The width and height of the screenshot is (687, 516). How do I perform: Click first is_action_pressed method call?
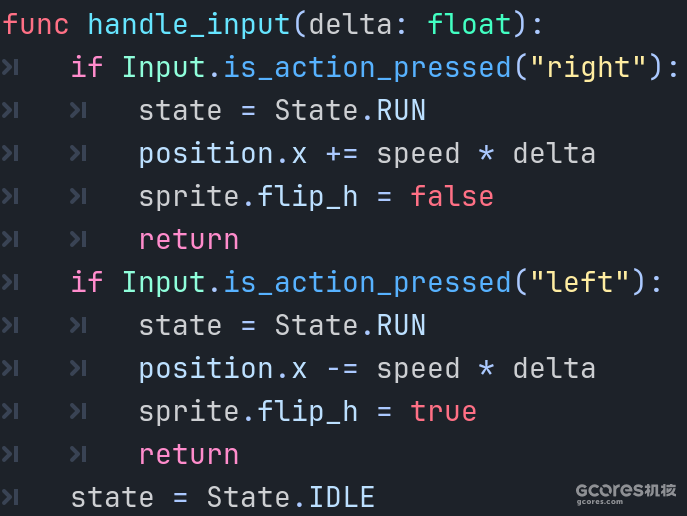[367, 68]
